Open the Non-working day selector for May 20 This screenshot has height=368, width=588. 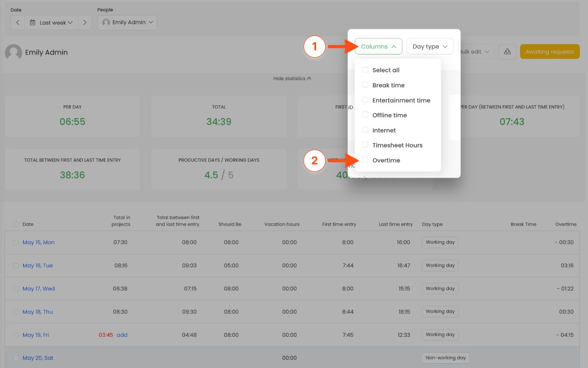[x=446, y=358]
